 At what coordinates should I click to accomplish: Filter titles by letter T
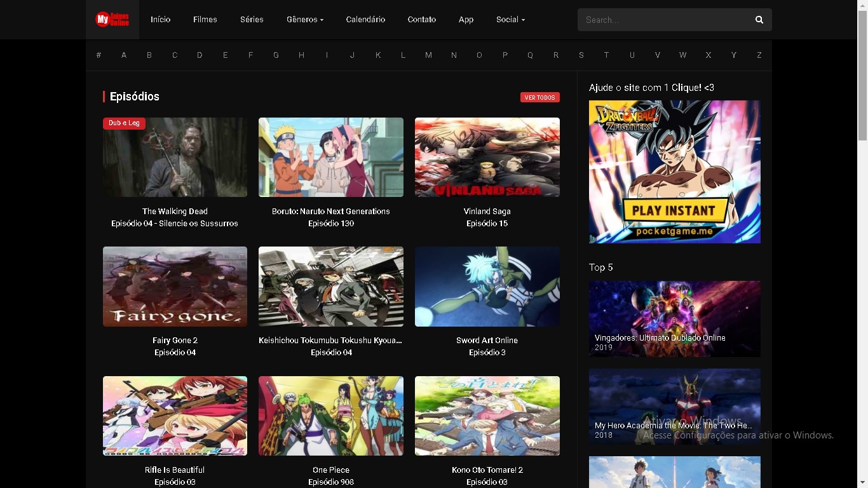pyautogui.click(x=606, y=55)
